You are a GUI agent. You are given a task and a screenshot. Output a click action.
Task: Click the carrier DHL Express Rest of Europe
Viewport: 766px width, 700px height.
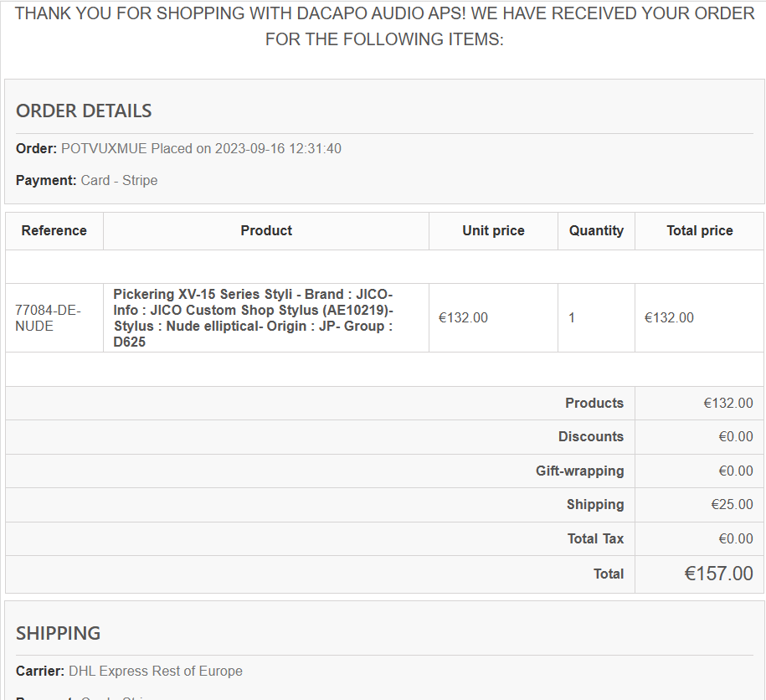(x=156, y=672)
